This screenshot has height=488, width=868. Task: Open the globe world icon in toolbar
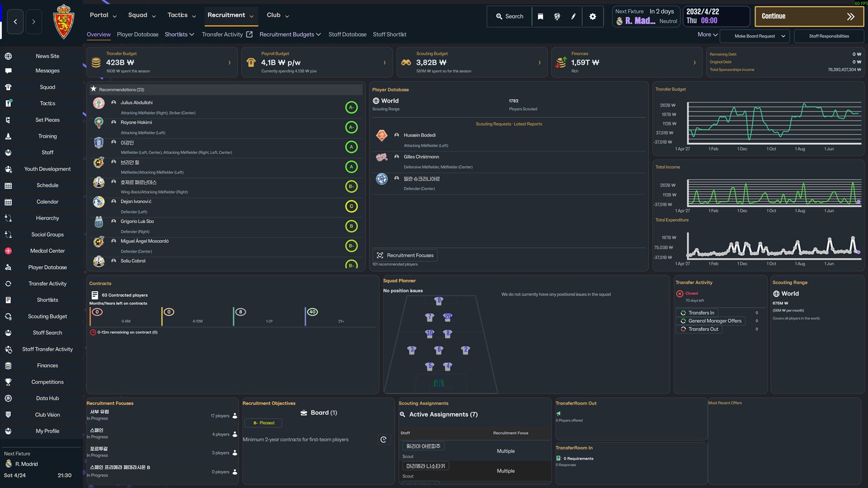pos(557,16)
